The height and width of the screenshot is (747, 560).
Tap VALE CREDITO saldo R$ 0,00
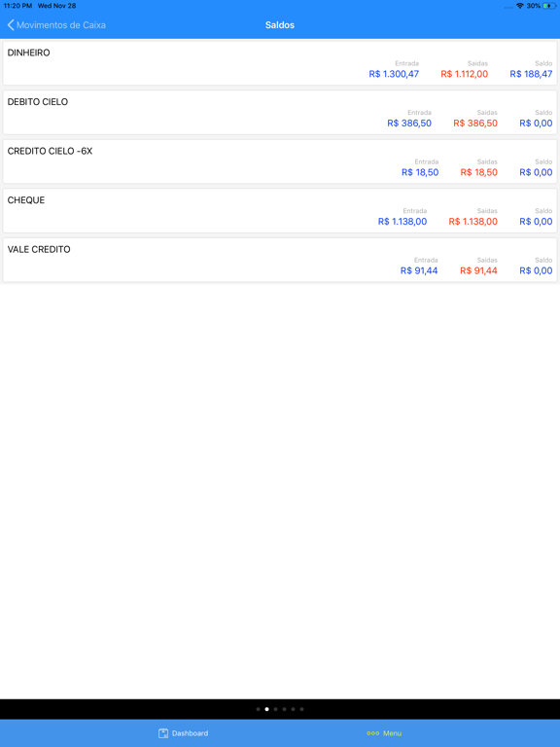pyautogui.click(x=536, y=270)
